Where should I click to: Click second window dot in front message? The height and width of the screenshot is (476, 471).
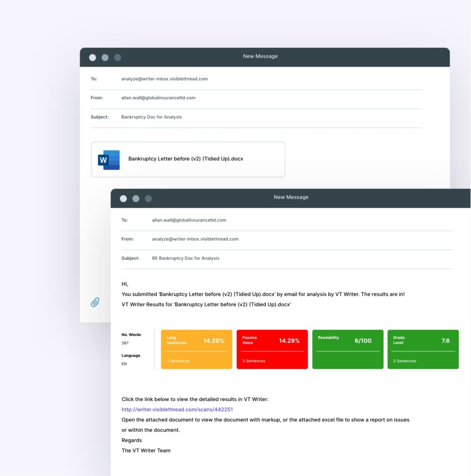coord(136,198)
